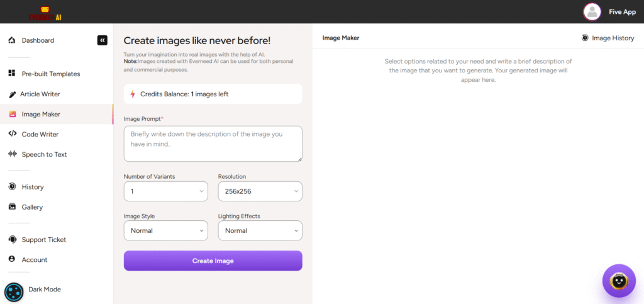
Task: Open the Lighting Effects dropdown
Action: coord(260,230)
